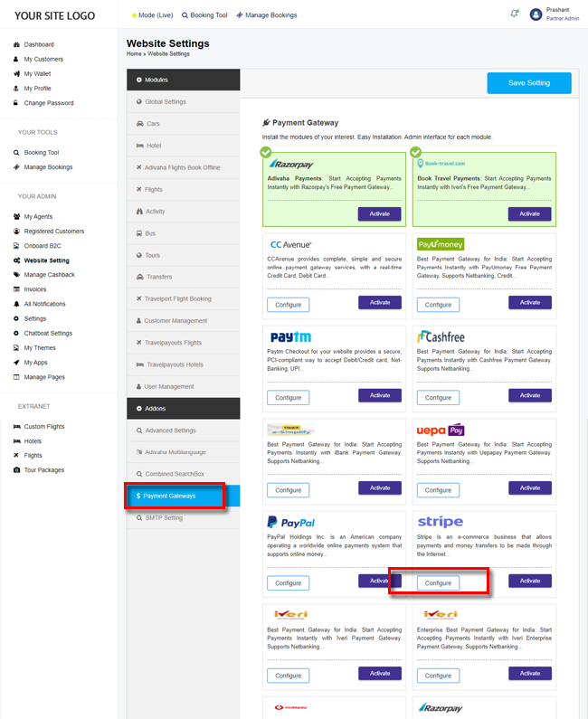Open SMTP Setting addon tab
588x719 pixels.
coord(184,517)
